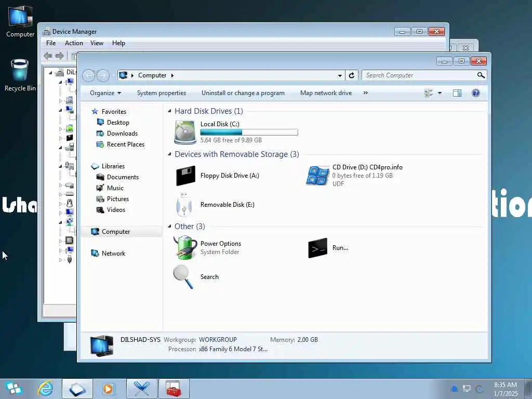Select the CD Drive (D:) CD4pro.info icon
Screen dimensions: 532x399
point(317,176)
